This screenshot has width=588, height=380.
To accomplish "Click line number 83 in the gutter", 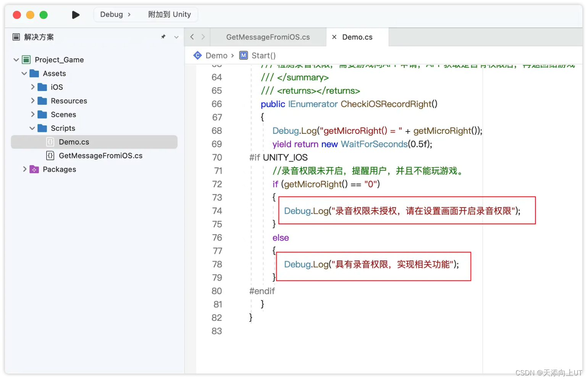I will pos(217,331).
